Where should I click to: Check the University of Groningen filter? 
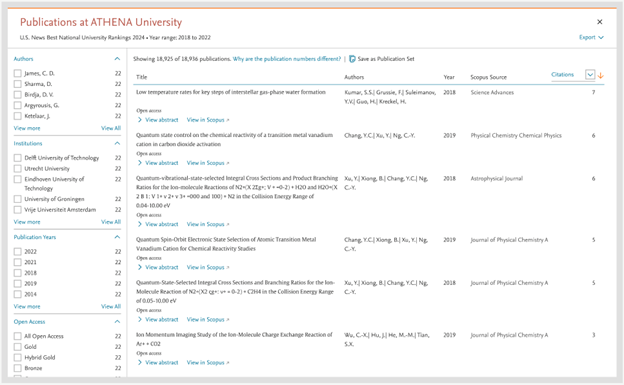tap(18, 199)
